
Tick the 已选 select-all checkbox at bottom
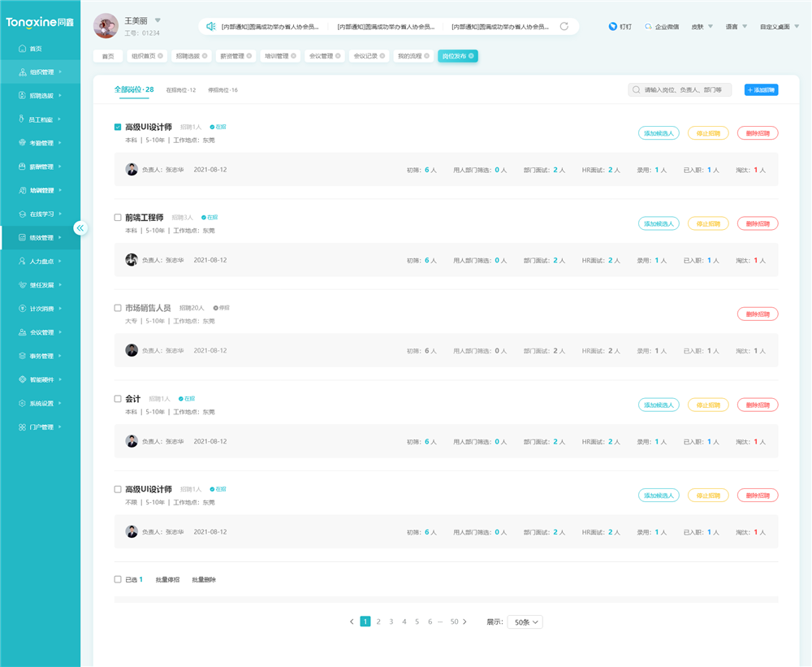pyautogui.click(x=118, y=579)
